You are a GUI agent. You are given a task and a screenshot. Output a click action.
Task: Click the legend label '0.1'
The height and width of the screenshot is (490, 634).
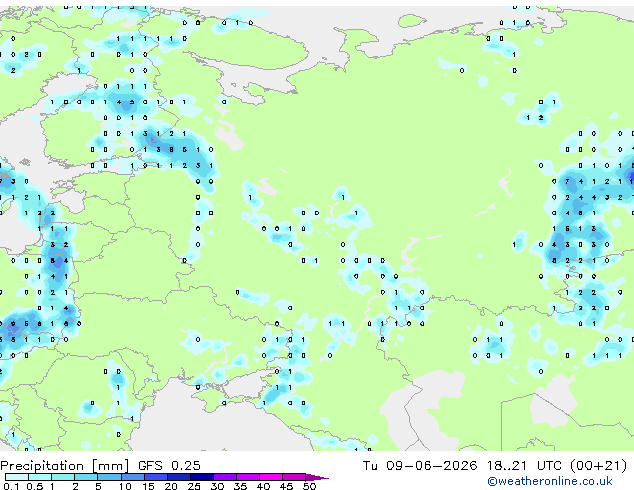pyautogui.click(x=11, y=486)
